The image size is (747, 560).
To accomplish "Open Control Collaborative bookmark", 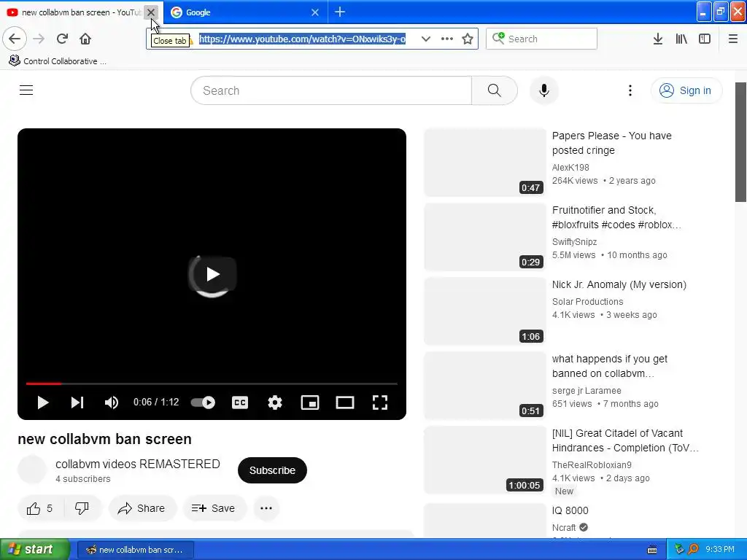I will [58, 61].
